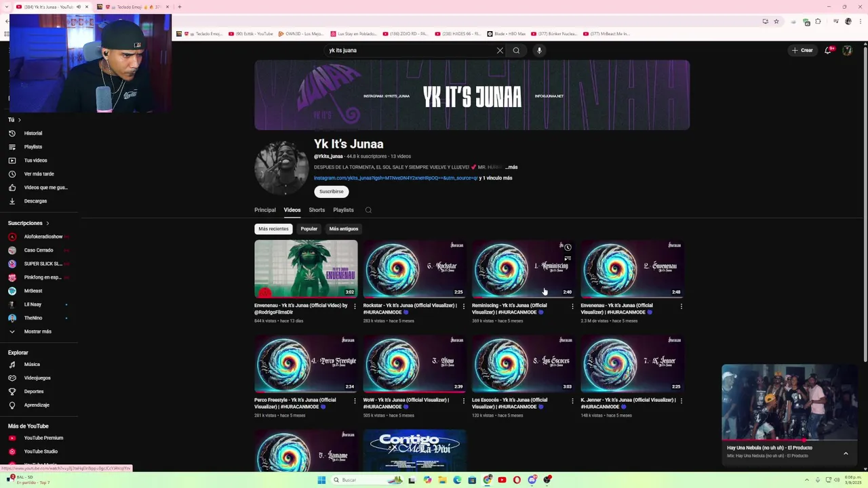This screenshot has width=868, height=488.
Task: Select the Popular filter chip
Action: 309,229
